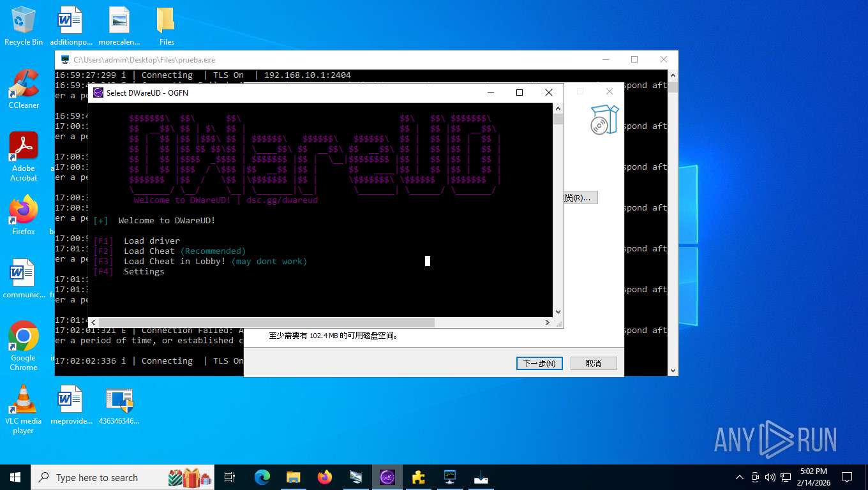
Task: Launch Adobe Acrobat desktop shortcut
Action: 24,156
